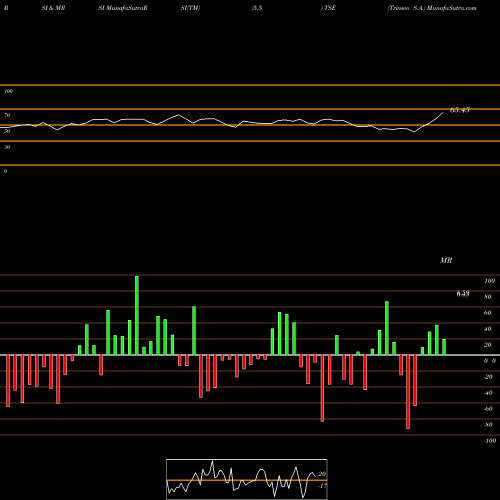Click the 'MR' panel title
Viewport: 500px width, 500px height.
tap(446, 260)
